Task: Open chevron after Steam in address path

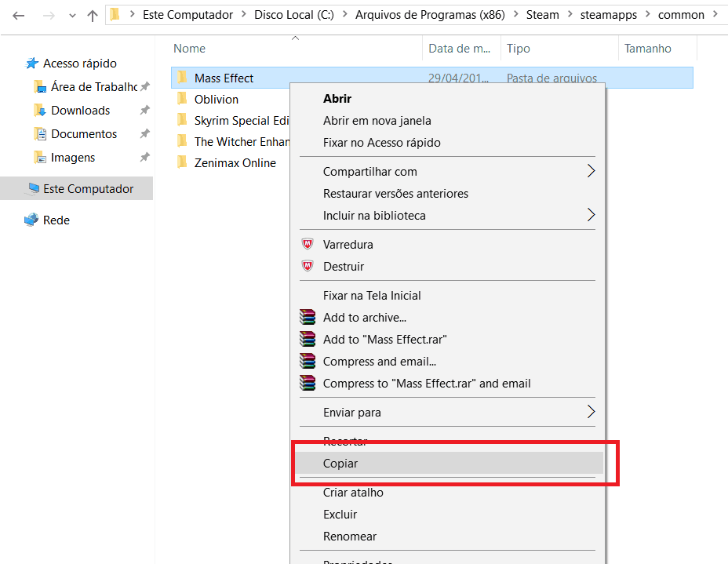Action: [570, 14]
